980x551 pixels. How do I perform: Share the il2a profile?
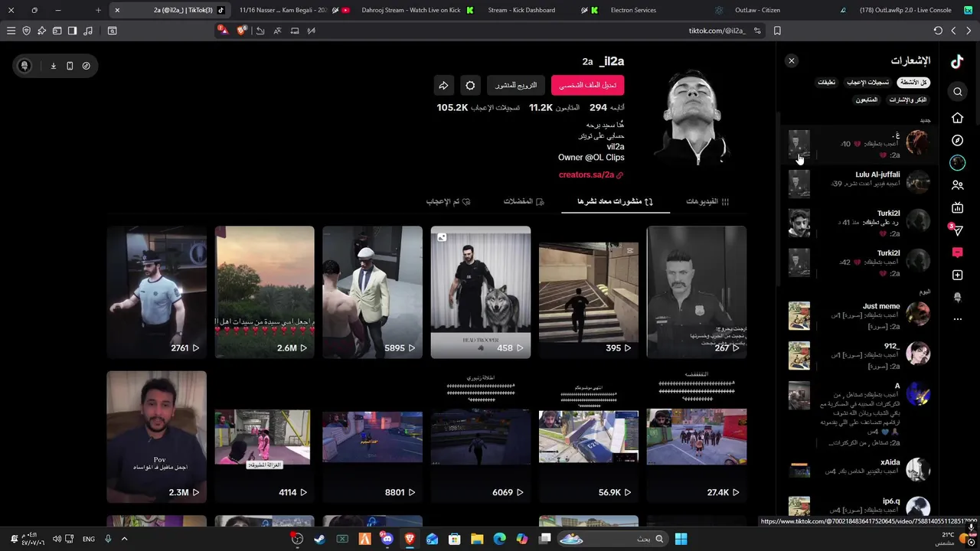(x=443, y=85)
